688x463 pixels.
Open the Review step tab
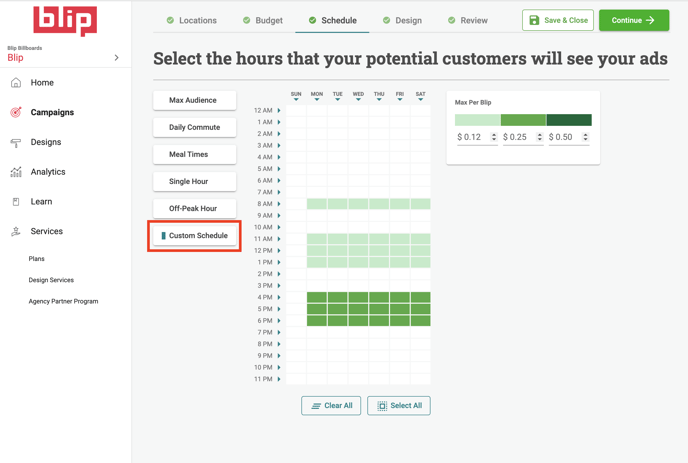(x=468, y=20)
